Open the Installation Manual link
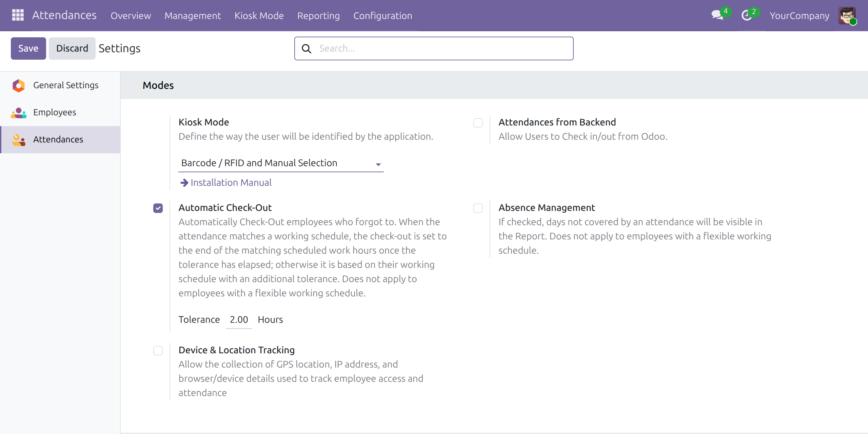The height and width of the screenshot is (434, 868). (231, 183)
